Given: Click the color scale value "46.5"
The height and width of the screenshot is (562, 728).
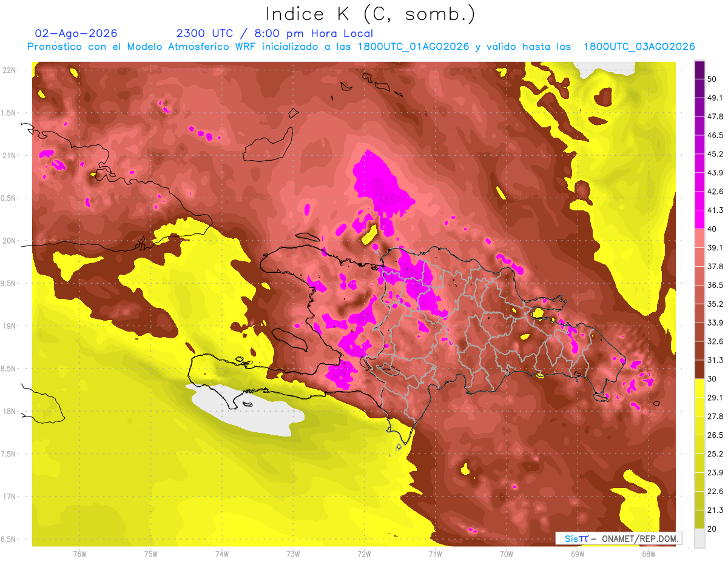Looking at the screenshot, I should (x=715, y=136).
